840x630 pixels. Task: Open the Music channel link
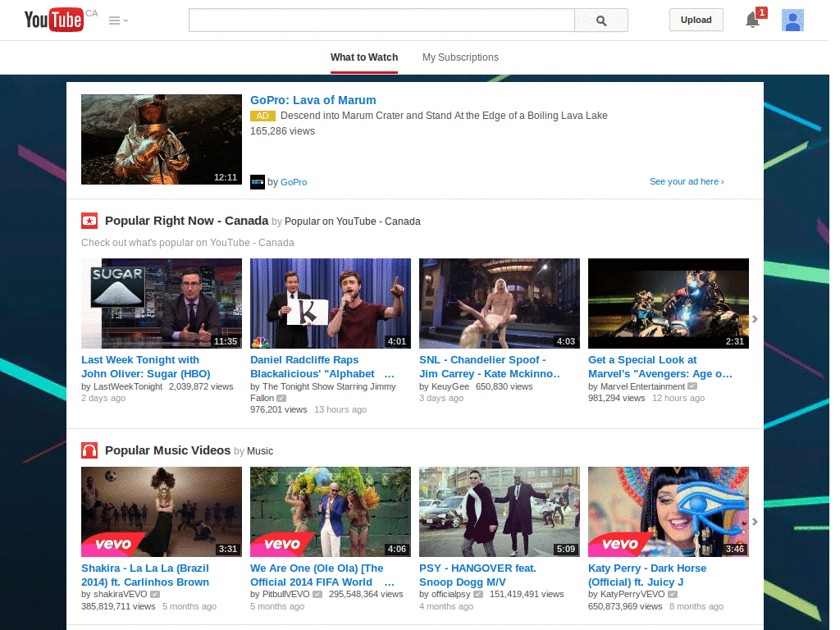coord(260,451)
